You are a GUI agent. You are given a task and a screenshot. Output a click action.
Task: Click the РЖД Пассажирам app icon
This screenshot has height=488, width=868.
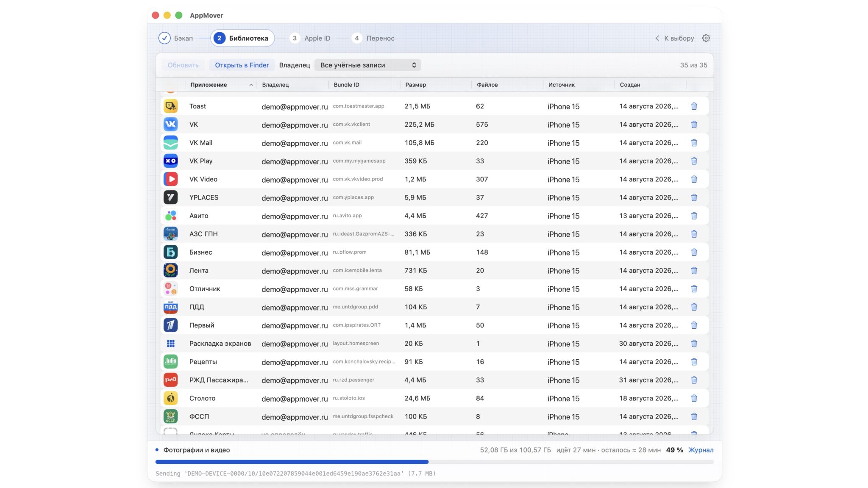click(x=170, y=380)
